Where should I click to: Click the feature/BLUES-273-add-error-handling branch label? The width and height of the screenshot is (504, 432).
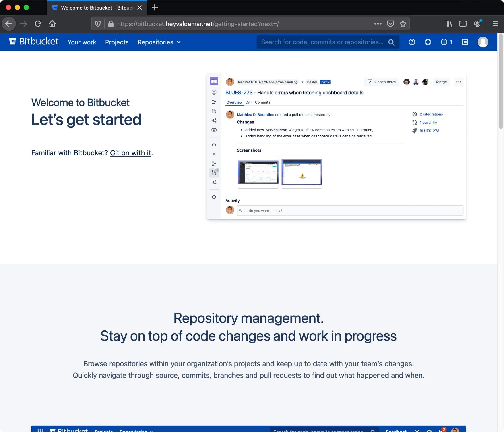267,82
